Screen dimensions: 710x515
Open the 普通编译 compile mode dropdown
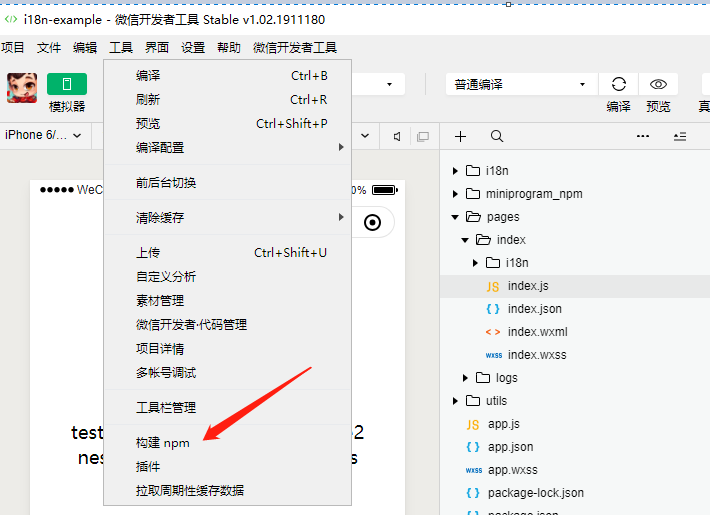(522, 84)
